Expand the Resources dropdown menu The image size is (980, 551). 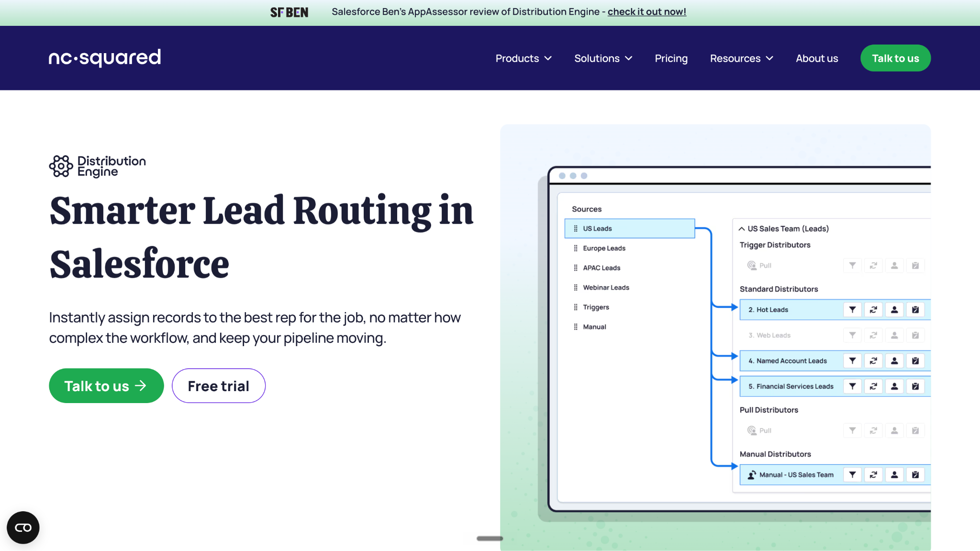(742, 58)
